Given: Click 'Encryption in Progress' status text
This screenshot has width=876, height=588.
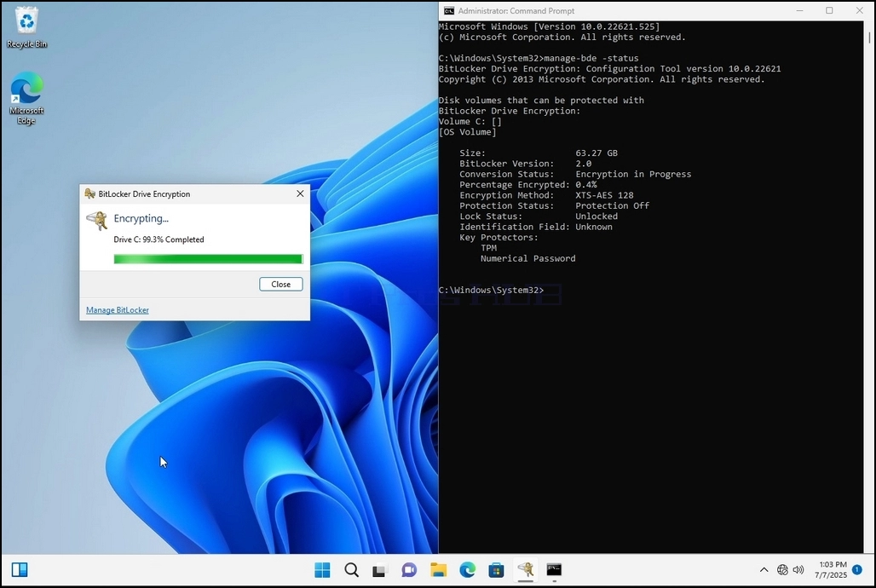Looking at the screenshot, I should [x=633, y=174].
